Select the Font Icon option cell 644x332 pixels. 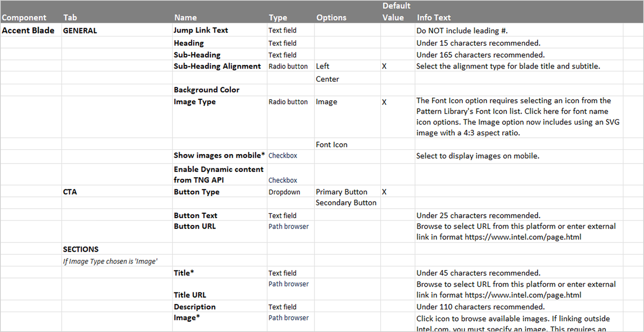[331, 145]
